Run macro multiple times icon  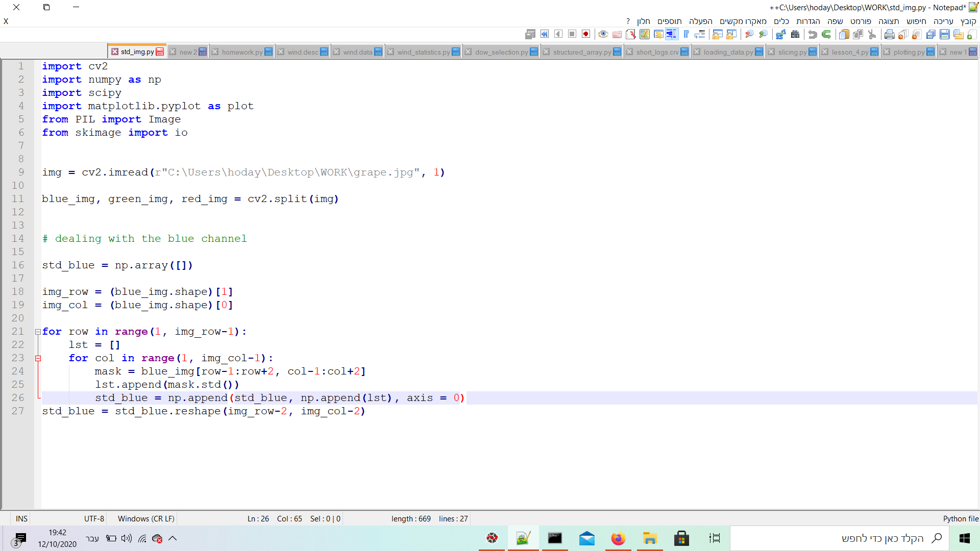pos(545,34)
